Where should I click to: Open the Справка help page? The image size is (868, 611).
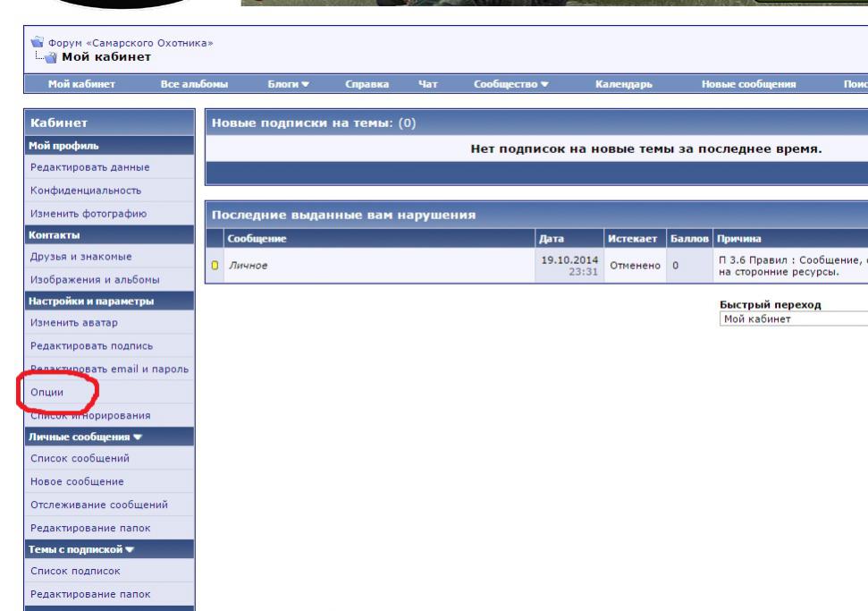[x=366, y=84]
